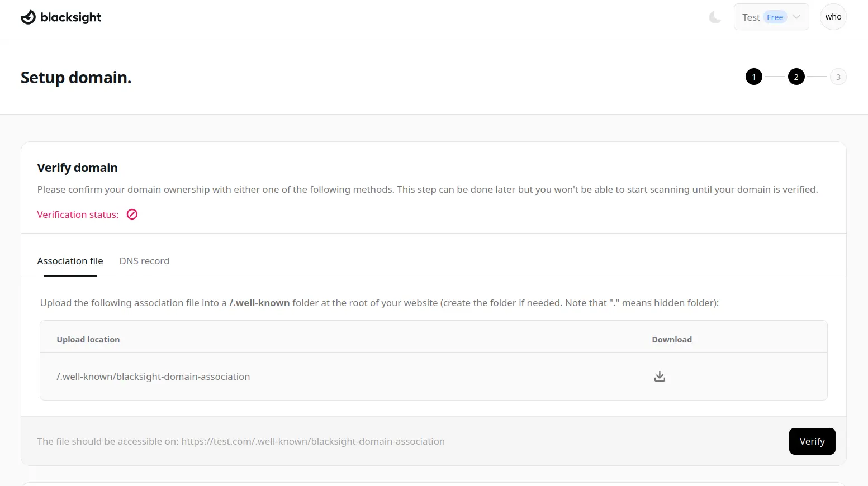Switch to the DNS record tab

[x=144, y=261]
